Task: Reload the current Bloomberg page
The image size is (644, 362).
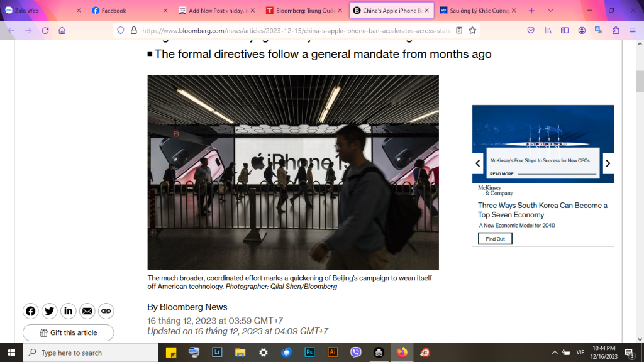Action: click(45, 30)
